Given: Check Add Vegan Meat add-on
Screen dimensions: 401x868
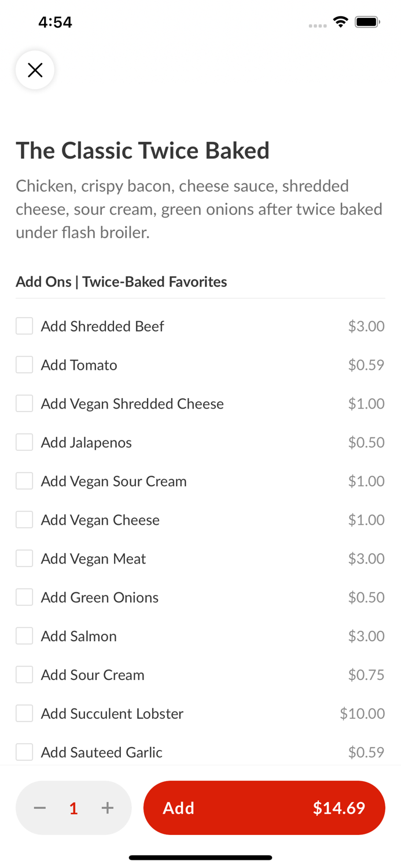Looking at the screenshot, I should [x=24, y=558].
